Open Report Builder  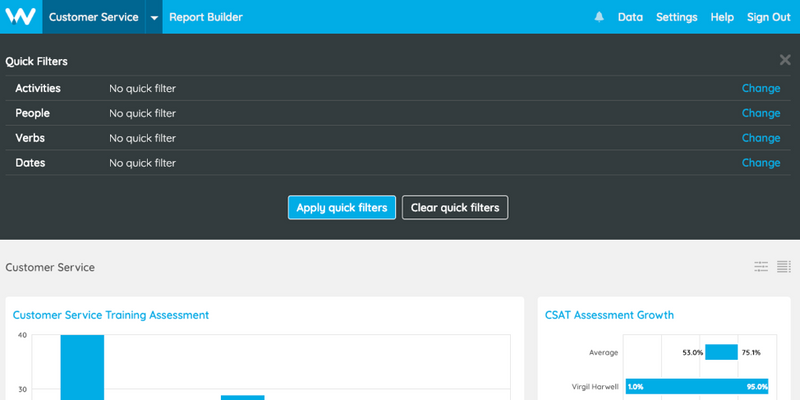point(206,17)
